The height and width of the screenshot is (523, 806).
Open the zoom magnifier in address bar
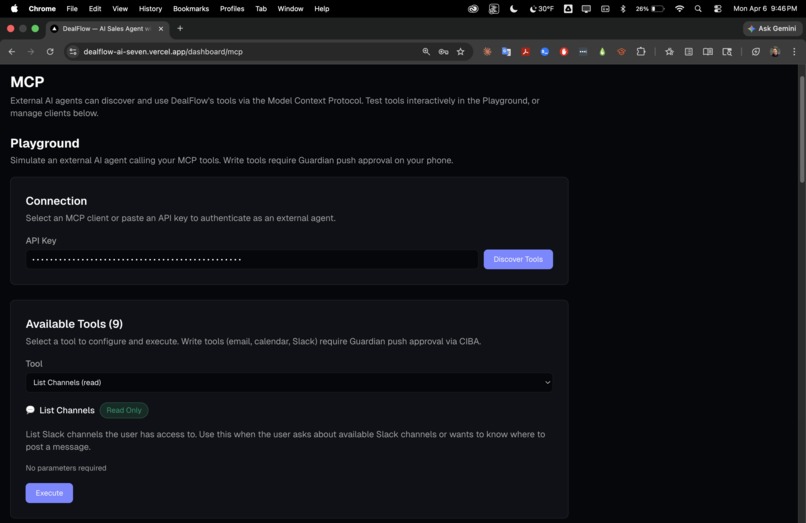[x=426, y=51]
